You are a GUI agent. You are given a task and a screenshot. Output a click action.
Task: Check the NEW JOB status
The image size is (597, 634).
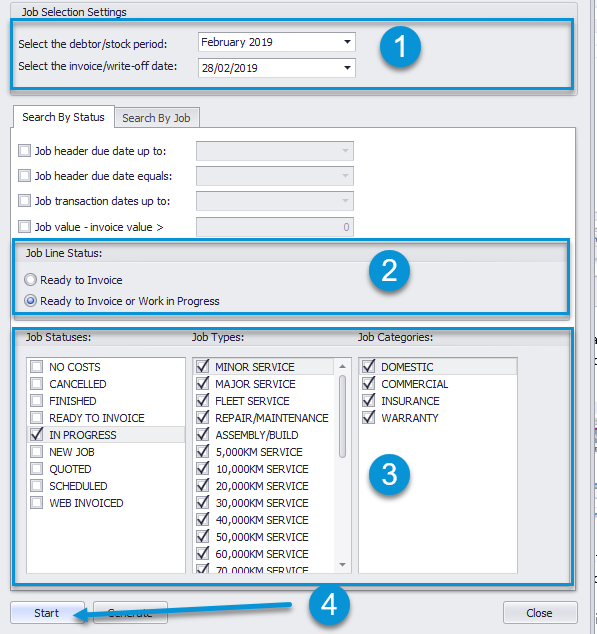(x=37, y=452)
